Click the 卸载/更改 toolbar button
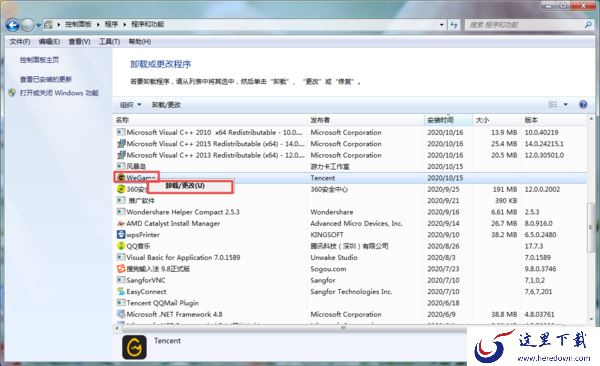Viewport: 600px width, 366px height. [166, 105]
